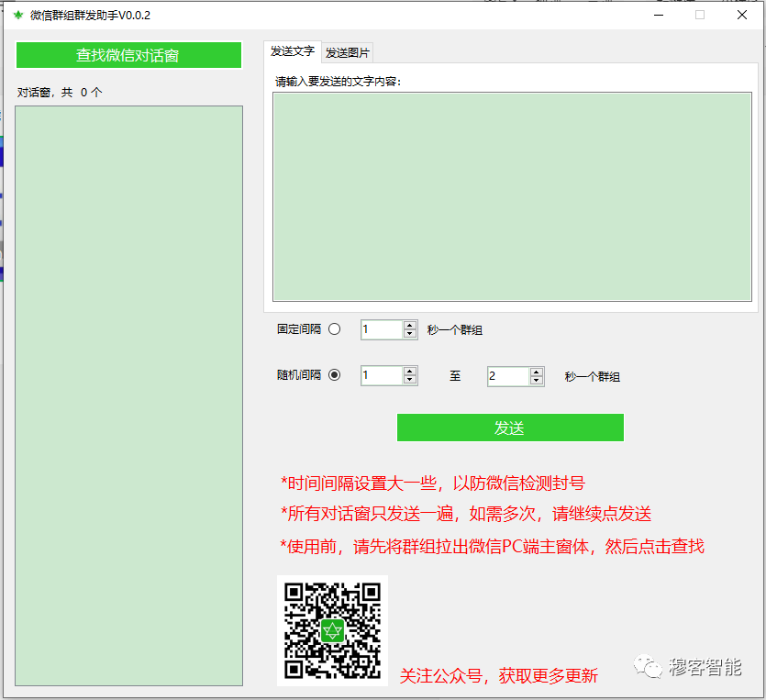Click the QR code for the public account
Image resolution: width=766 pixels, height=700 pixels.
click(x=332, y=630)
